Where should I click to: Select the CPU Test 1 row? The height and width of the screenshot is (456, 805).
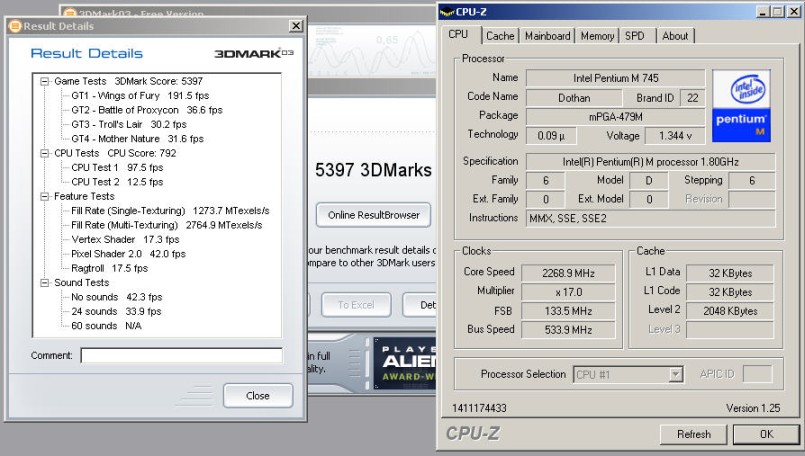[x=117, y=167]
